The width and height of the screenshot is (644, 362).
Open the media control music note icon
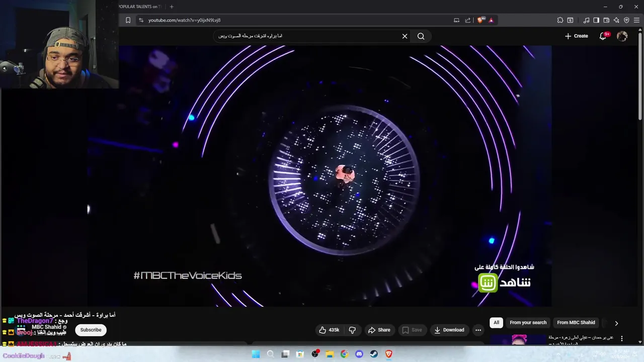(587, 20)
